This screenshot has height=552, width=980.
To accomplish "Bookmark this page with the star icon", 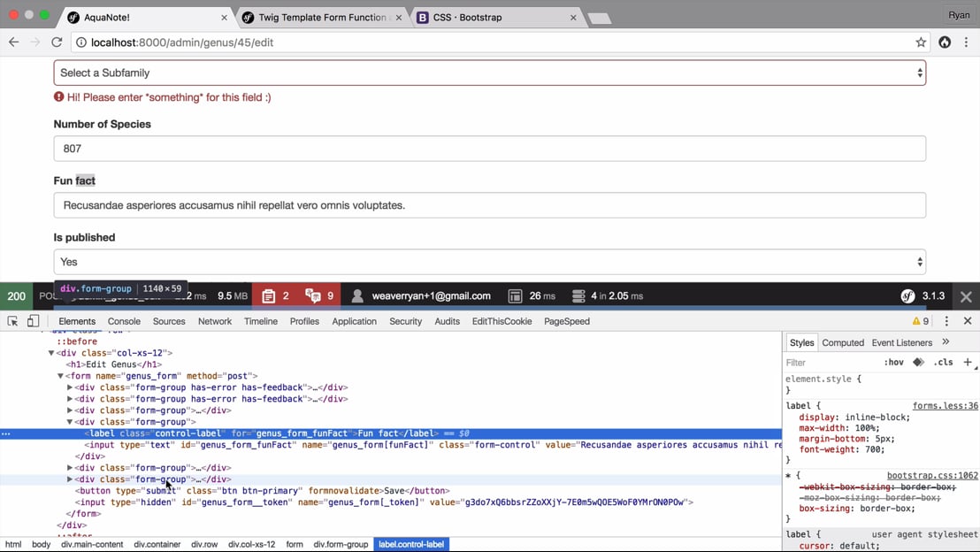I will coord(920,42).
